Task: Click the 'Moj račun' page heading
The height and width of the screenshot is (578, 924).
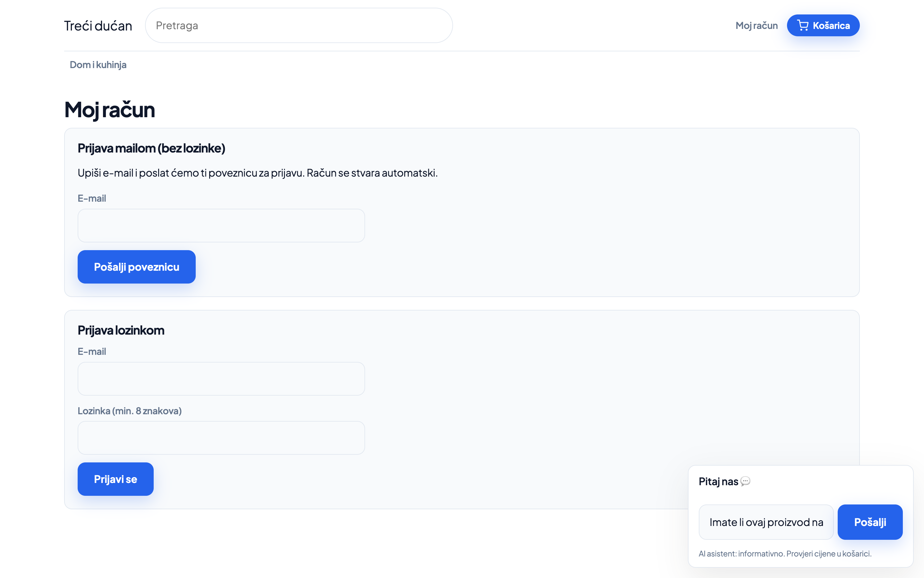Action: 110,110
